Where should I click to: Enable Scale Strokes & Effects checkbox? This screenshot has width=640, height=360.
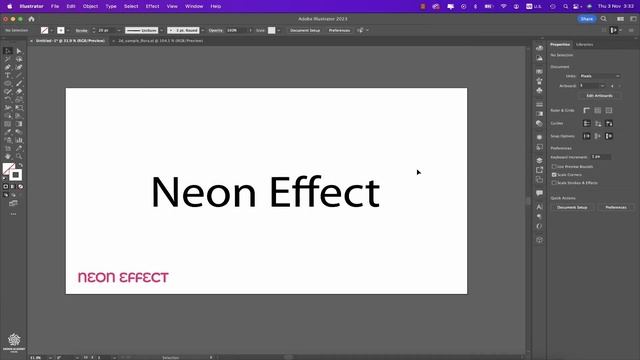point(554,183)
